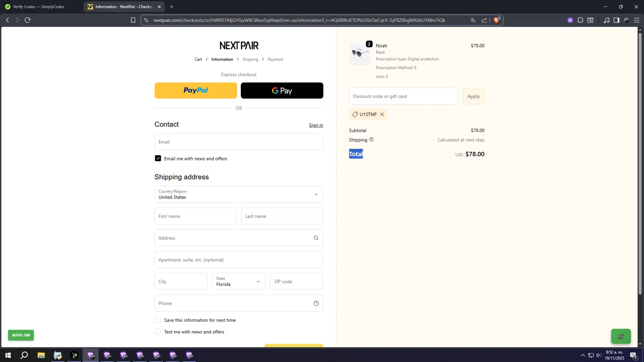Open the browser main menu
644x362 pixels.
pos(636,20)
